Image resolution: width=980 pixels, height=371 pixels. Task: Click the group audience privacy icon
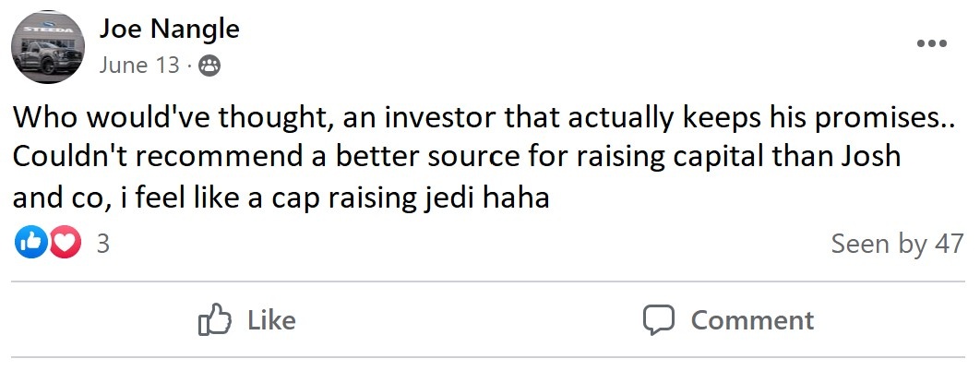coord(209,66)
